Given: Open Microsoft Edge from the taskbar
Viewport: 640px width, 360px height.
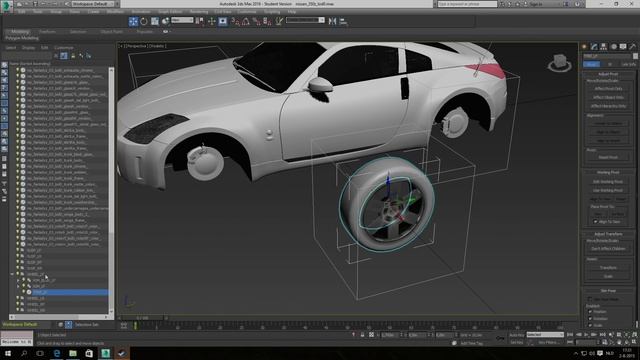Looking at the screenshot, I should (57, 353).
